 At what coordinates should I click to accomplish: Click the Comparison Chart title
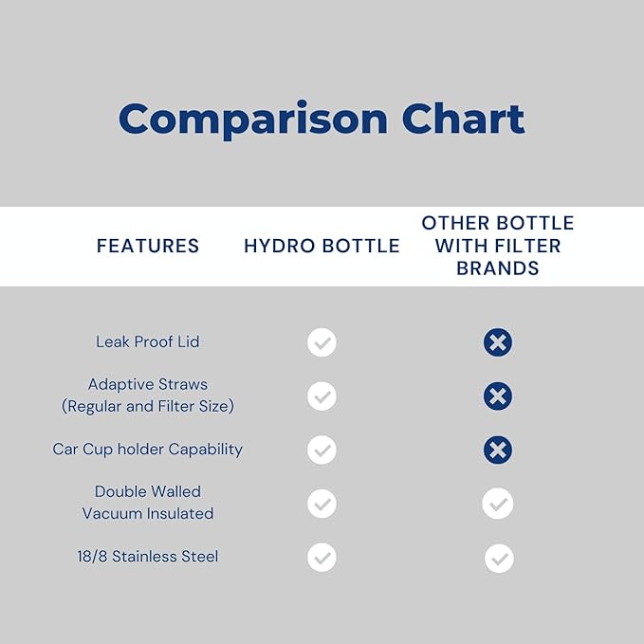pyautogui.click(x=322, y=120)
